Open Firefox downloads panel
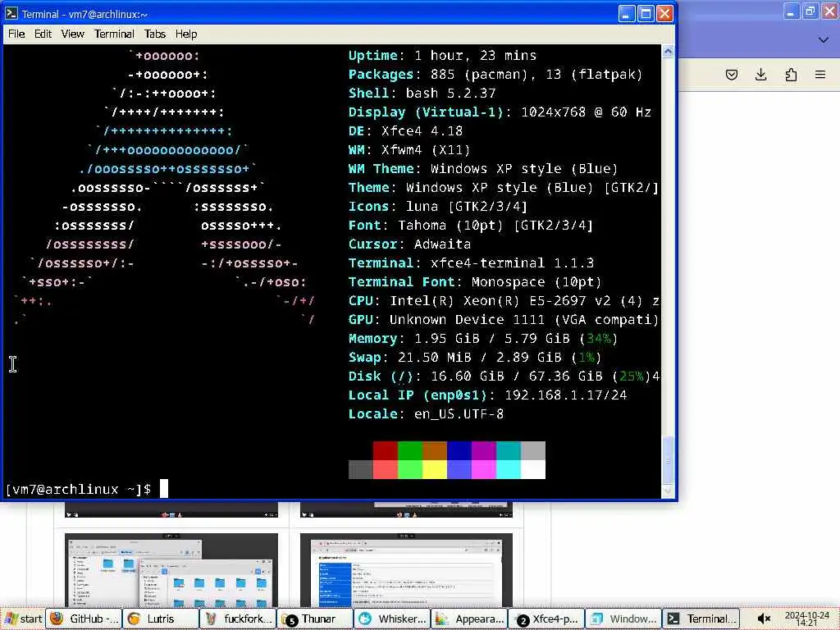840x630 pixels. click(x=760, y=75)
